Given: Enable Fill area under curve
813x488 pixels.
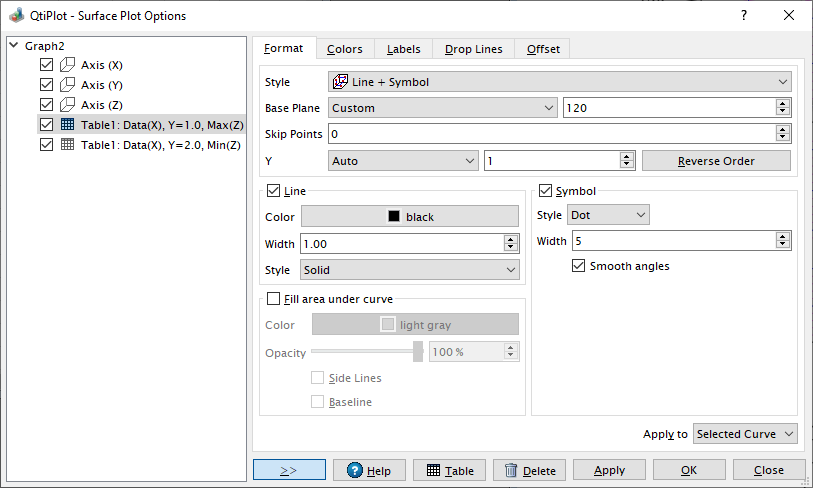Looking at the screenshot, I should (273, 298).
